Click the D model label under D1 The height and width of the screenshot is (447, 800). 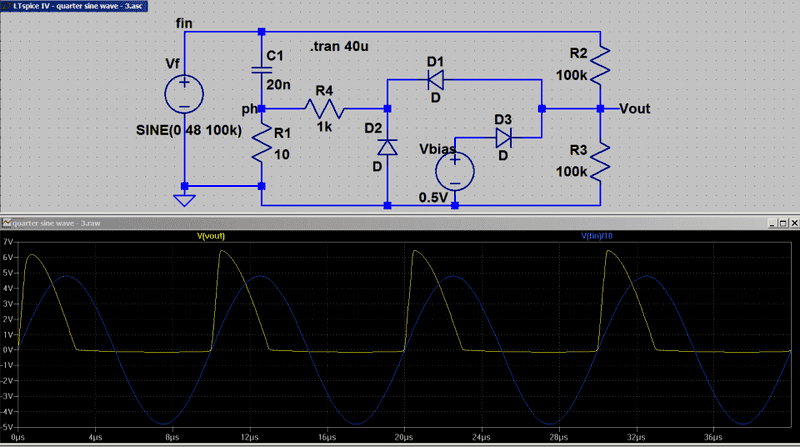pos(435,97)
